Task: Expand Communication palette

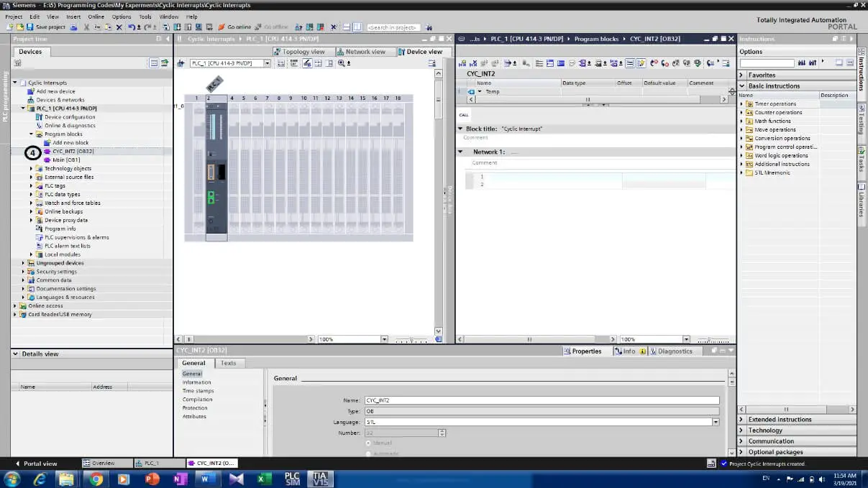Action: click(742, 441)
